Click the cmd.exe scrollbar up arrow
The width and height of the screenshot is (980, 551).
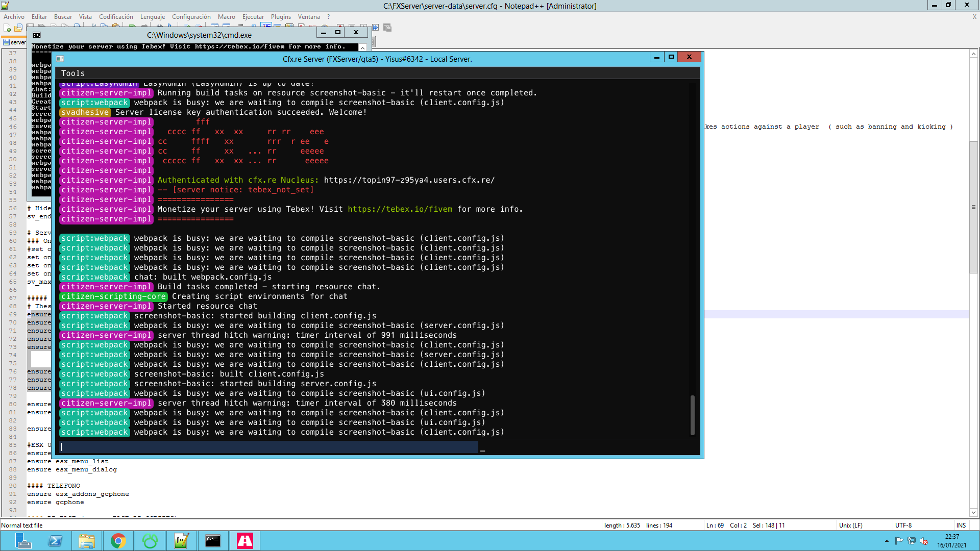(x=362, y=47)
